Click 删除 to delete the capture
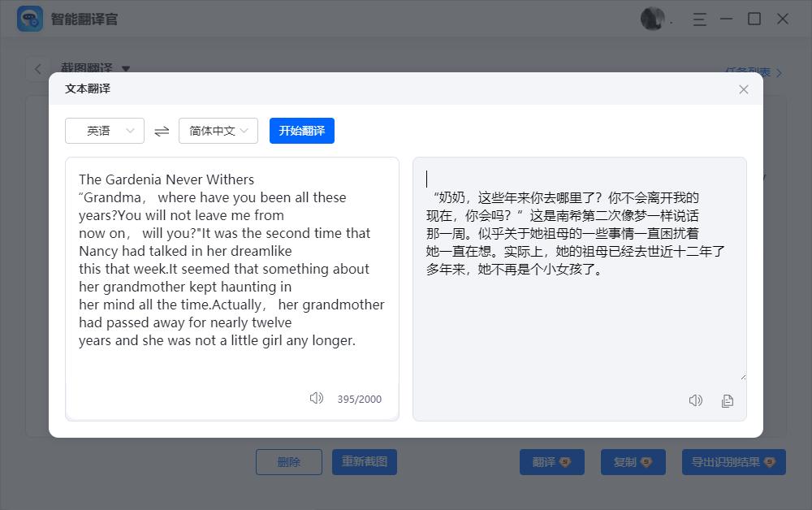This screenshot has height=510, width=812. pos(288,461)
